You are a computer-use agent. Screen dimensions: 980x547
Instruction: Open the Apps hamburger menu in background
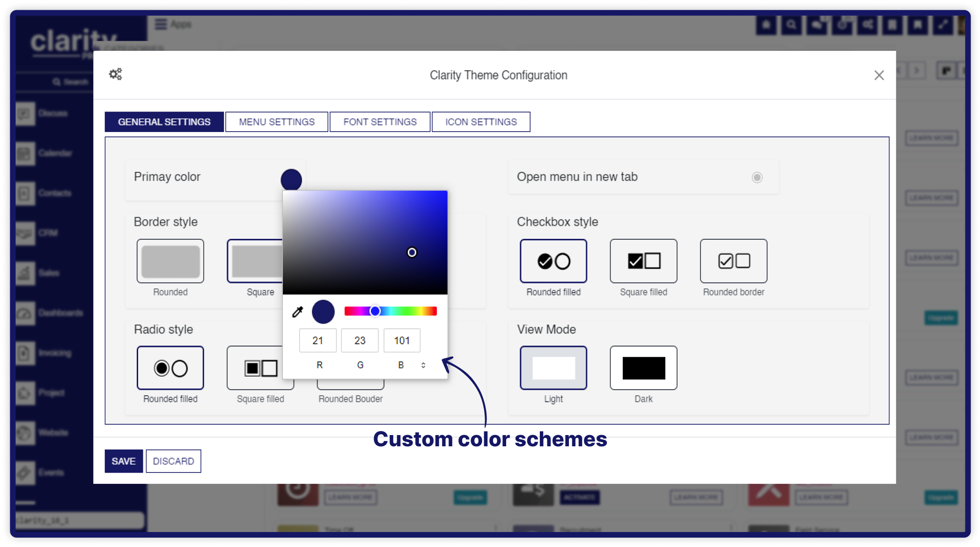point(161,24)
